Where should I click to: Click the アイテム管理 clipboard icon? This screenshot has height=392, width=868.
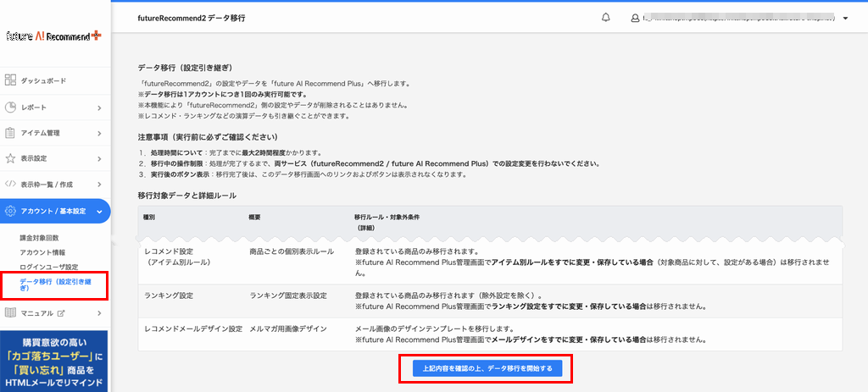point(10,133)
